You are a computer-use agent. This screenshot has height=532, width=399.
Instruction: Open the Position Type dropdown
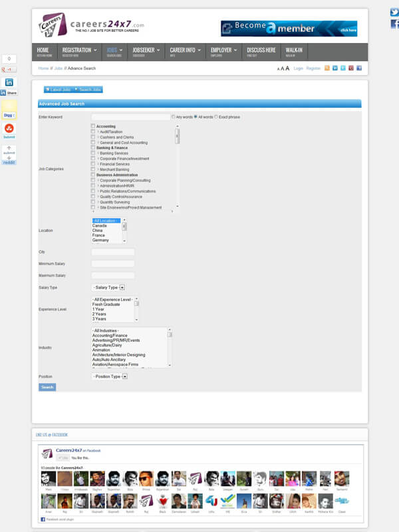[x=110, y=376]
